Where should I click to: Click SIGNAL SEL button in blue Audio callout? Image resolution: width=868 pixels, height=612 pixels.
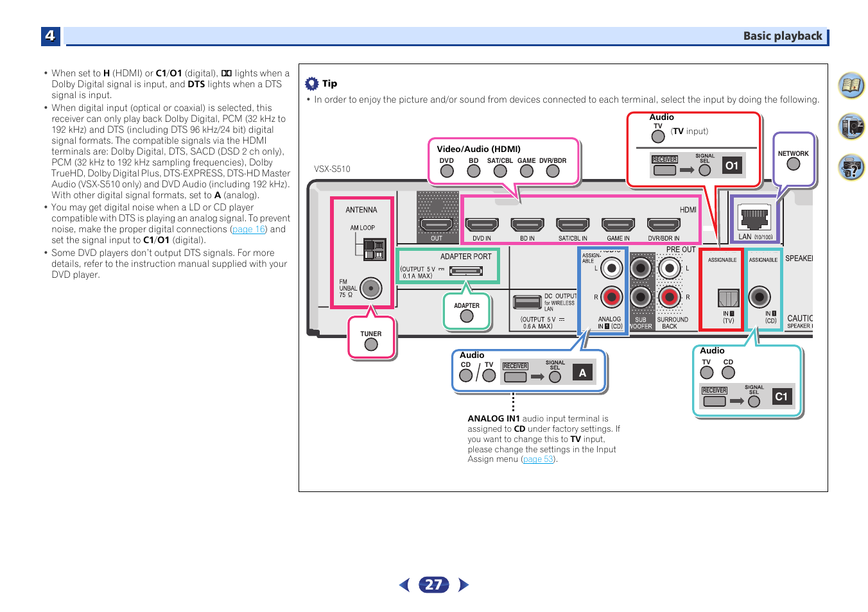(x=555, y=377)
